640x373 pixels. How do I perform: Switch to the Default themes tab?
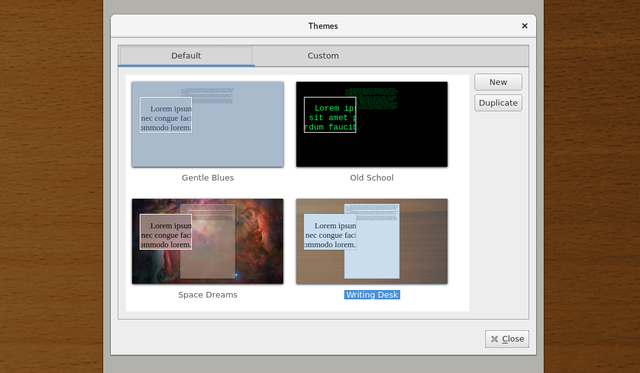coord(186,56)
